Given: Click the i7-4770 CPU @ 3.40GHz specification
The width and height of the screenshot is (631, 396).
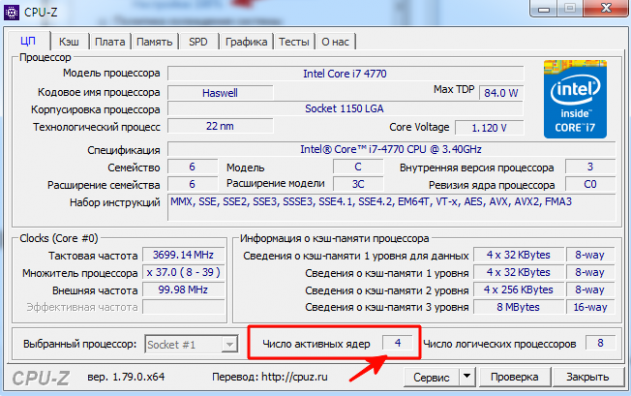Looking at the screenshot, I should (391, 149).
